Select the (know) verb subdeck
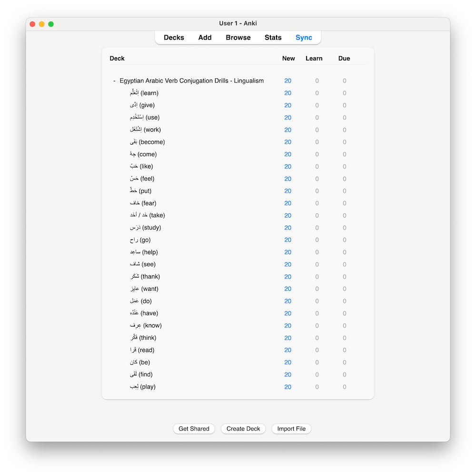Image resolution: width=476 pixels, height=476 pixels. (x=146, y=326)
